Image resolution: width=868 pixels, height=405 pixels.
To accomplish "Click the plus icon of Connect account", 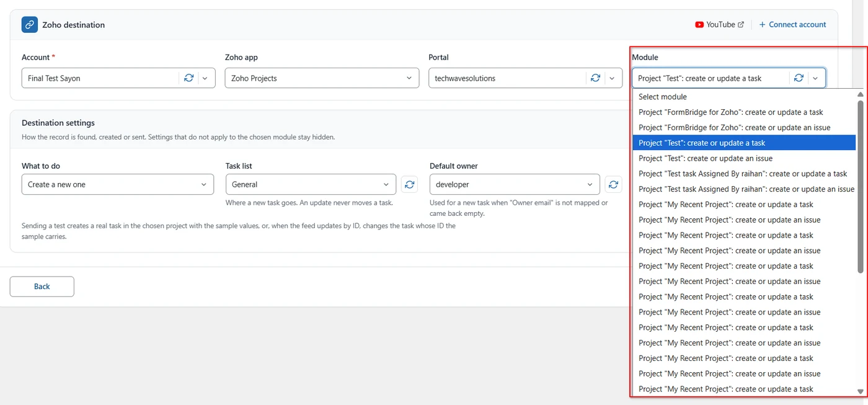I will 763,25.
